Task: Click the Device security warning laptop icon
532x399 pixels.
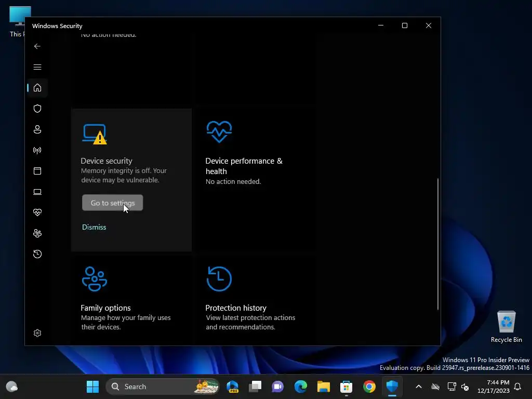Action: pos(95,134)
